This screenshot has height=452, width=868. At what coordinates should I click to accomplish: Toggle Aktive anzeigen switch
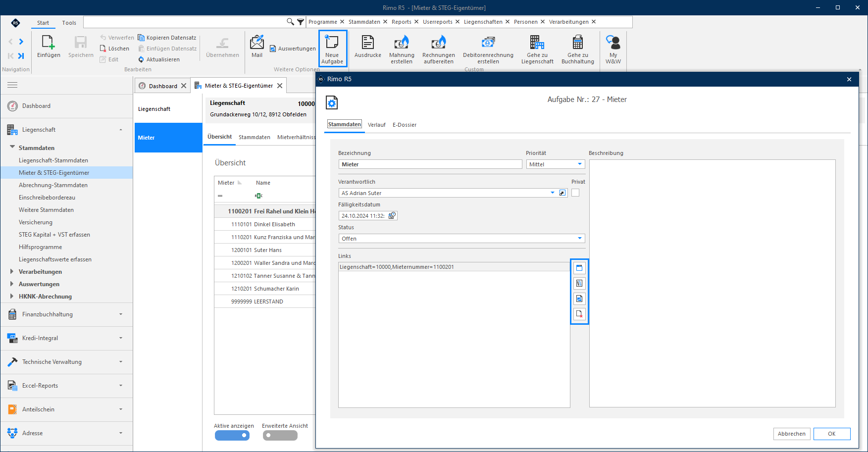point(232,435)
